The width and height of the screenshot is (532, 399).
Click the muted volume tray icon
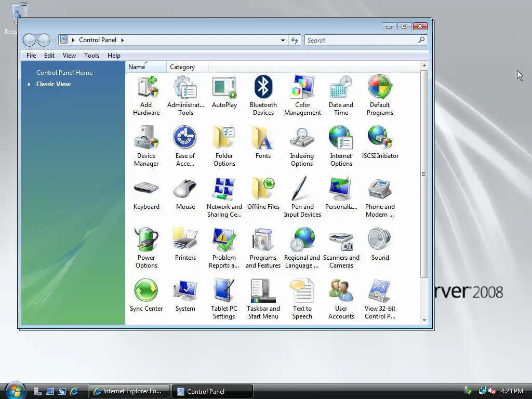[x=492, y=391]
